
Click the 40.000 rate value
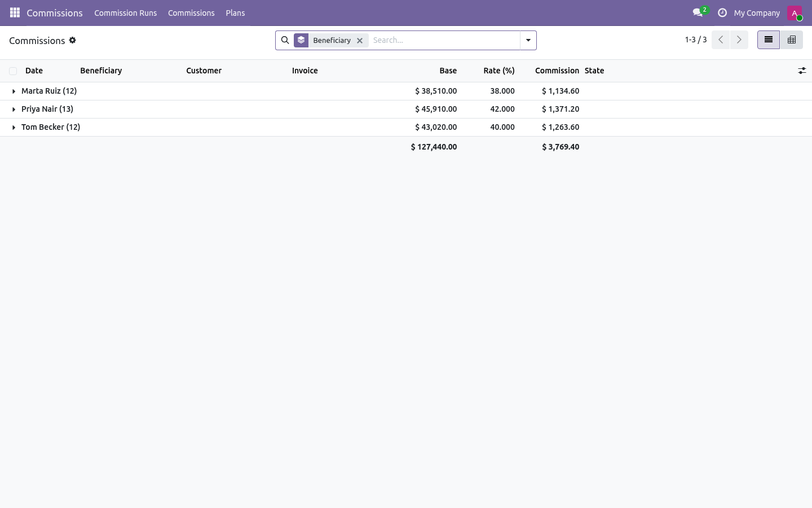point(502,127)
